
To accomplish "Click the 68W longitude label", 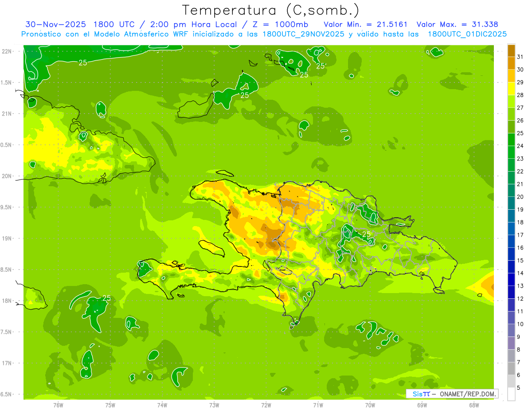I will (x=473, y=405).
